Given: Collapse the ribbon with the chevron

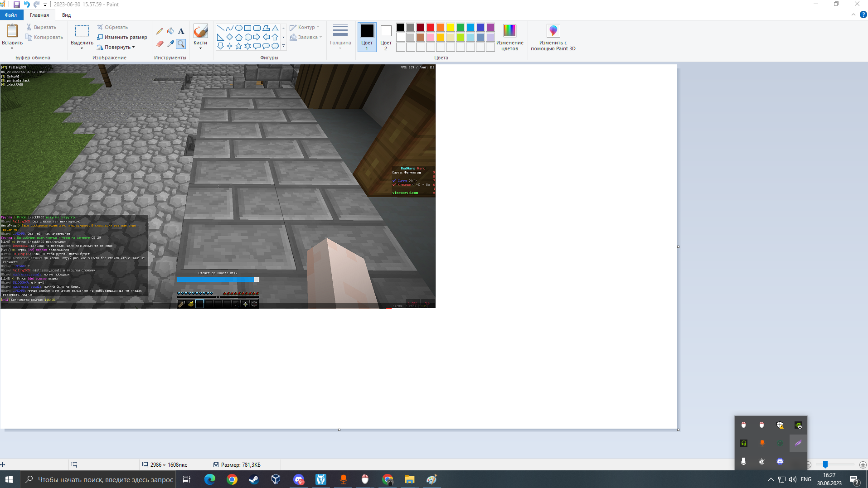Looking at the screenshot, I should coord(853,14).
